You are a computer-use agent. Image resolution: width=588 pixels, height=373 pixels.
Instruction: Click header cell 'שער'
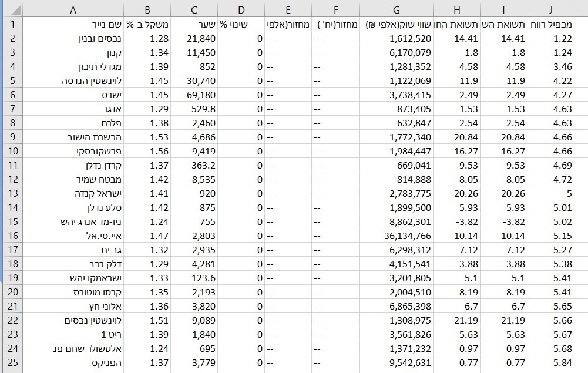pos(194,24)
